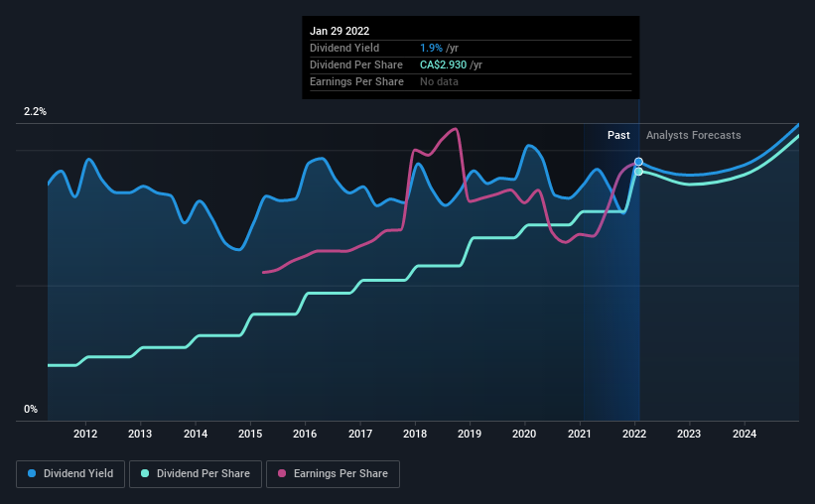Click the 2.2% y-axis label
This screenshot has height=504, width=815.
tap(35, 112)
